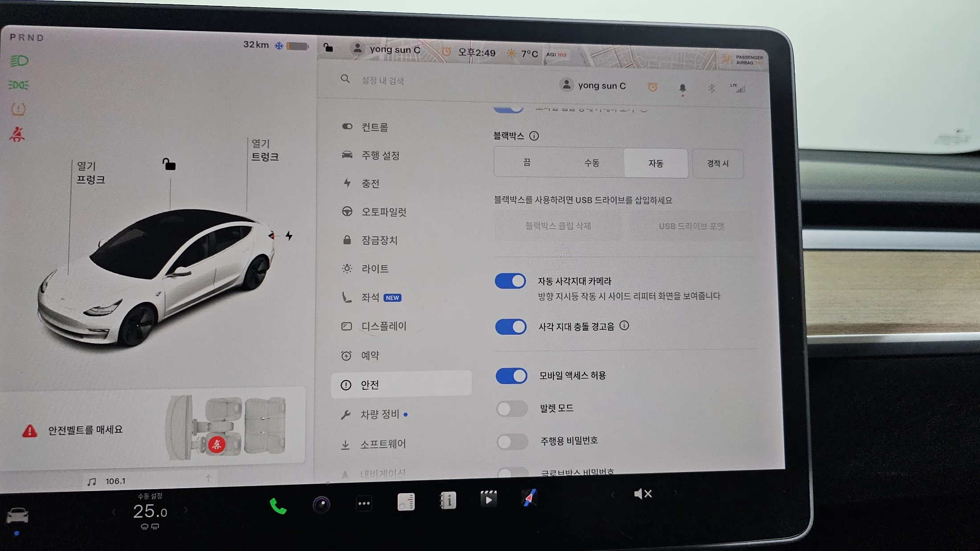Decrease temperature with left chevron
This screenshot has width=980, height=551.
(114, 512)
